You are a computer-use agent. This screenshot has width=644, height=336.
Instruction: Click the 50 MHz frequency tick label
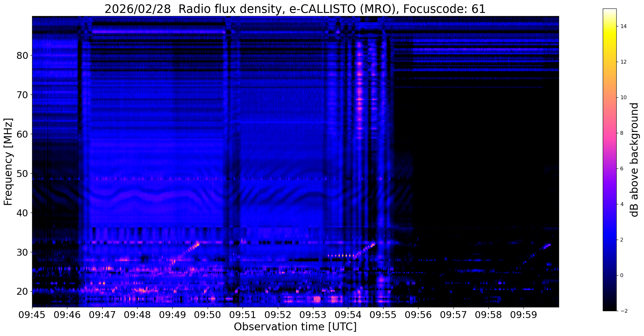(x=22, y=174)
